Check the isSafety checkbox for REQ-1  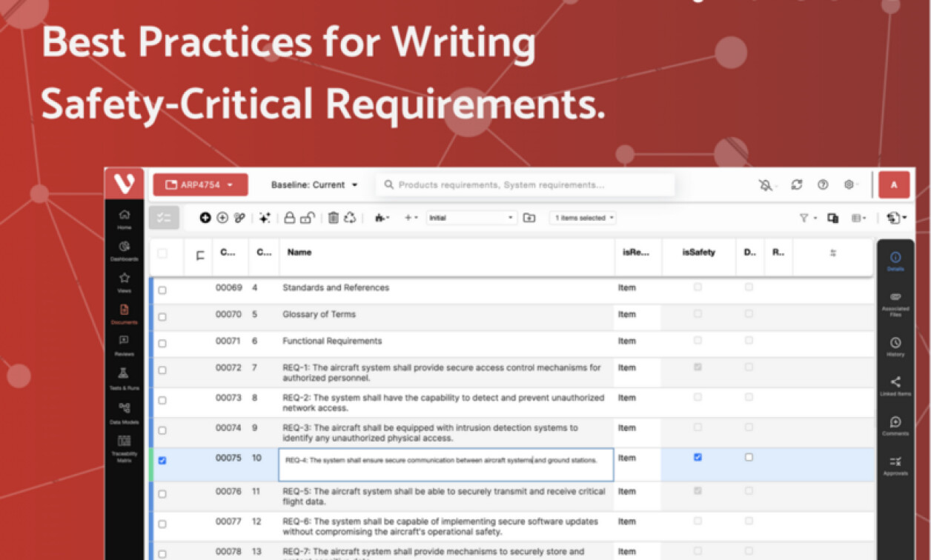point(697,367)
